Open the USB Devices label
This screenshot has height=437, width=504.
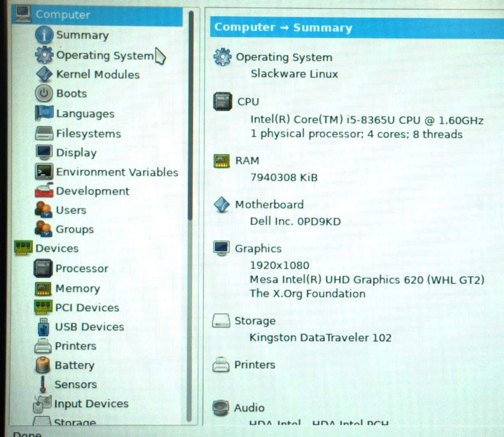click(x=90, y=327)
